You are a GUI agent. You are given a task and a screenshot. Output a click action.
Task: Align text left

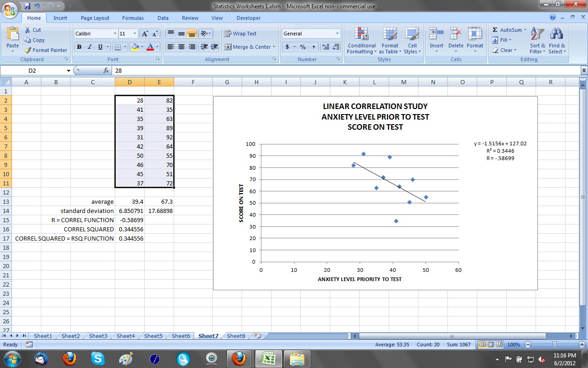pos(171,47)
